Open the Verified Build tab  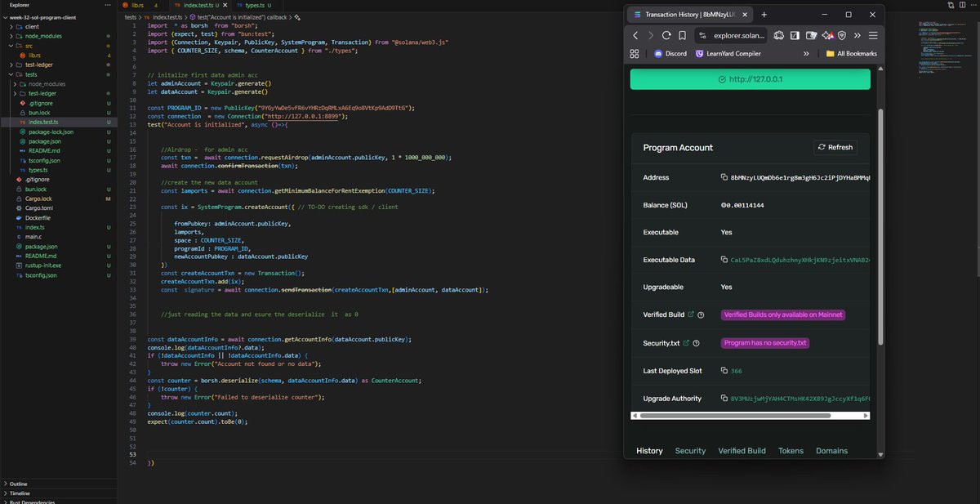742,451
